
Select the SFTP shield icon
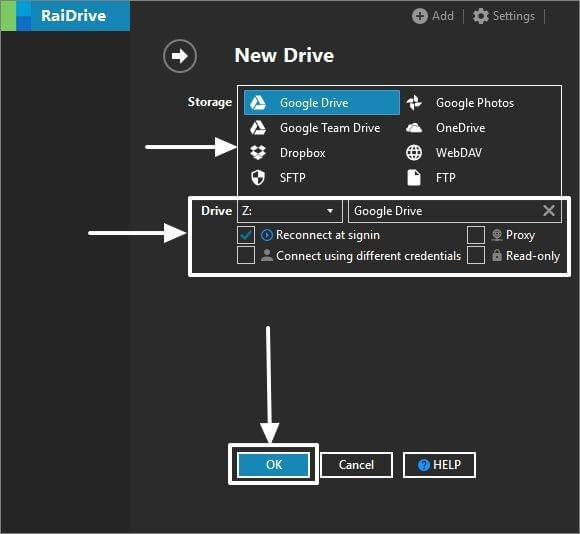pos(258,178)
